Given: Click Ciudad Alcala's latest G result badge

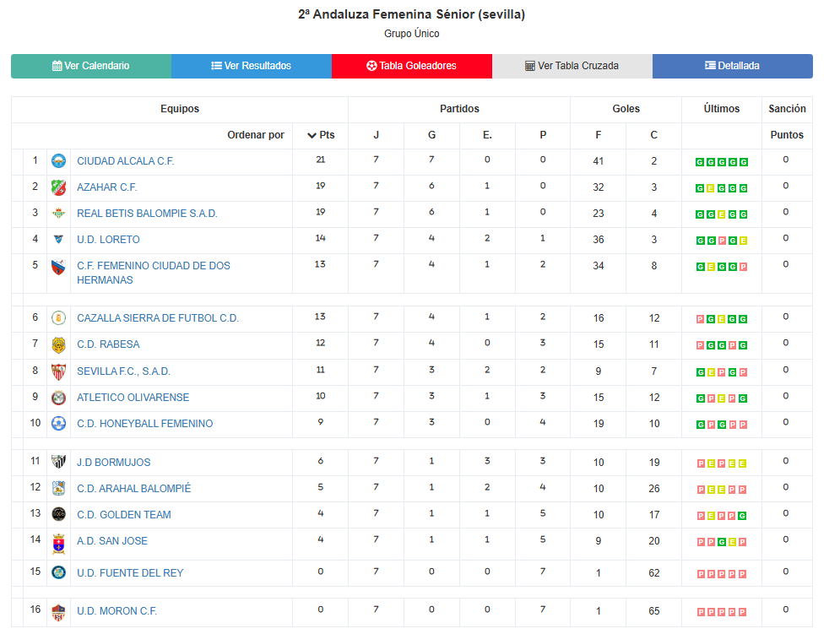Looking at the screenshot, I should click(744, 162).
